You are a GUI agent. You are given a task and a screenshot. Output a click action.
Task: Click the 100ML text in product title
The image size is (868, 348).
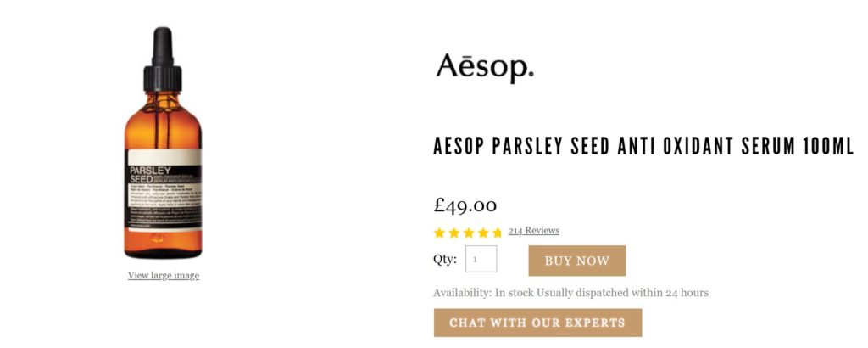(827, 146)
